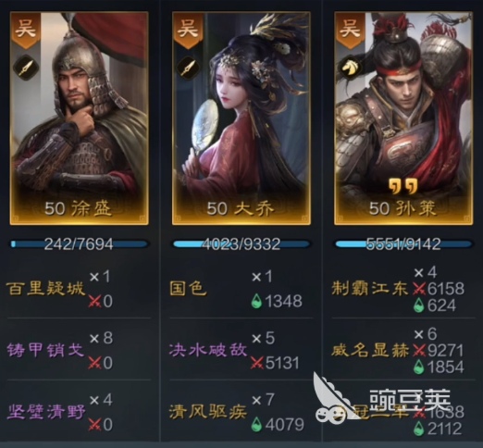Select the 大乔 general portrait card

[x=241, y=118]
